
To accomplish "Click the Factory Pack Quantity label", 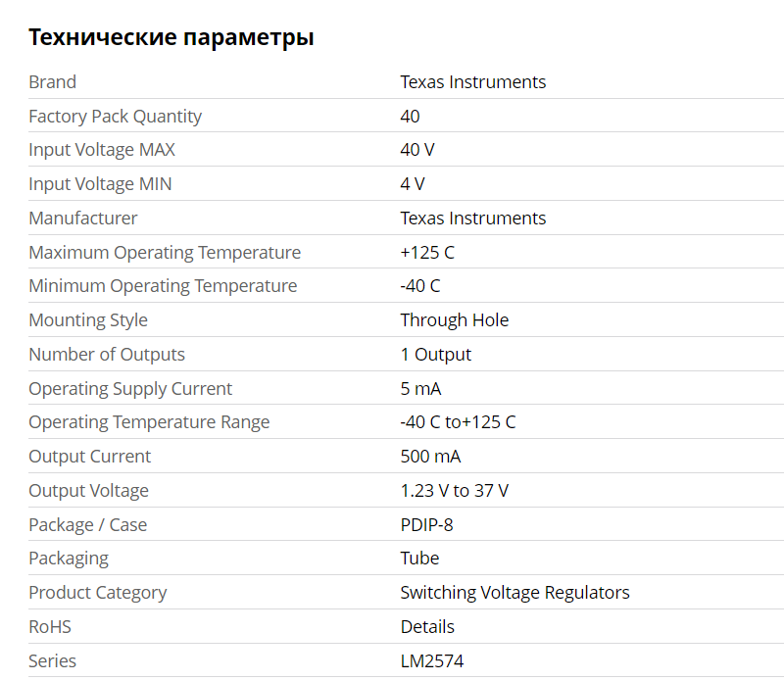I will pyautogui.click(x=115, y=117).
